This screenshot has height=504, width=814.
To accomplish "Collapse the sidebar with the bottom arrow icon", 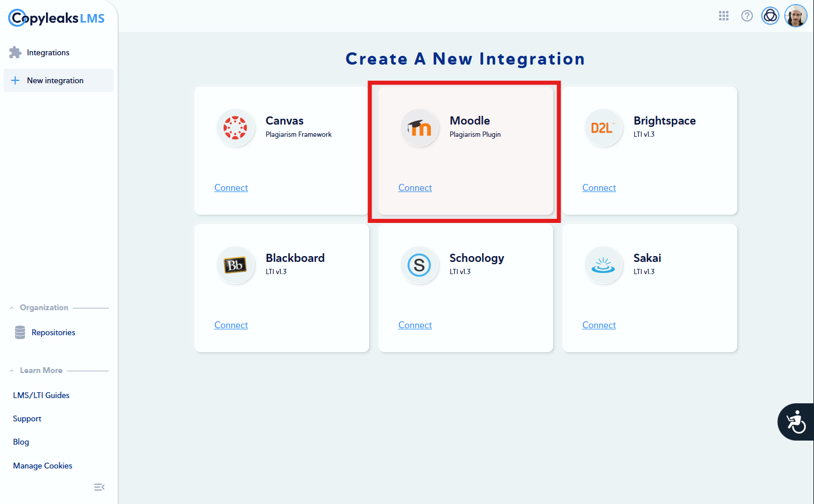I will [100, 487].
